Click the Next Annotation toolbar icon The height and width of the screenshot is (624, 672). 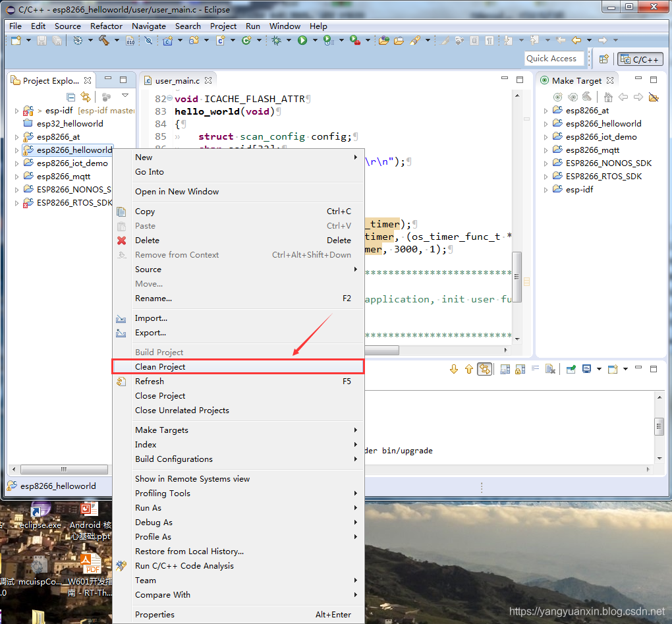click(x=509, y=40)
